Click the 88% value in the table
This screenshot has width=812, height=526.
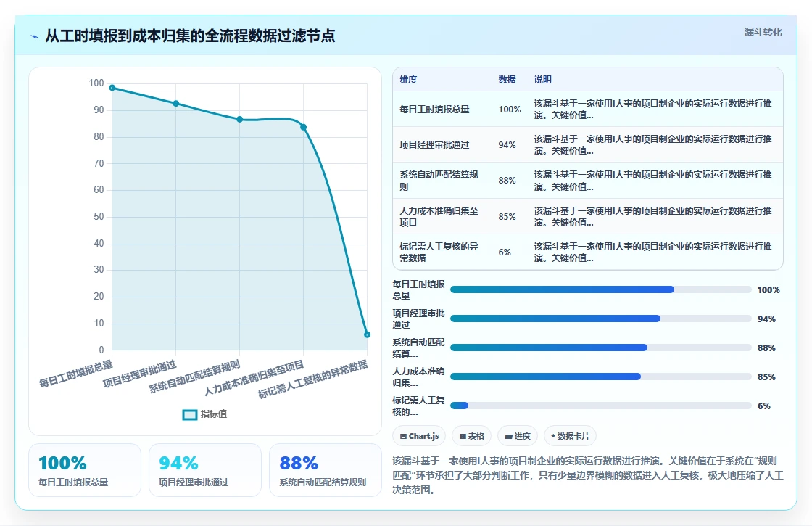[507, 181]
